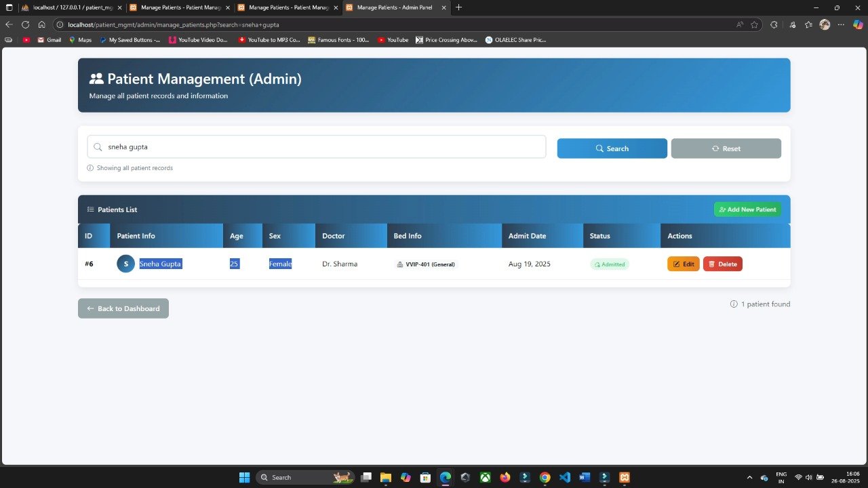Click the patient search input field
The image size is (868, 488).
click(316, 147)
